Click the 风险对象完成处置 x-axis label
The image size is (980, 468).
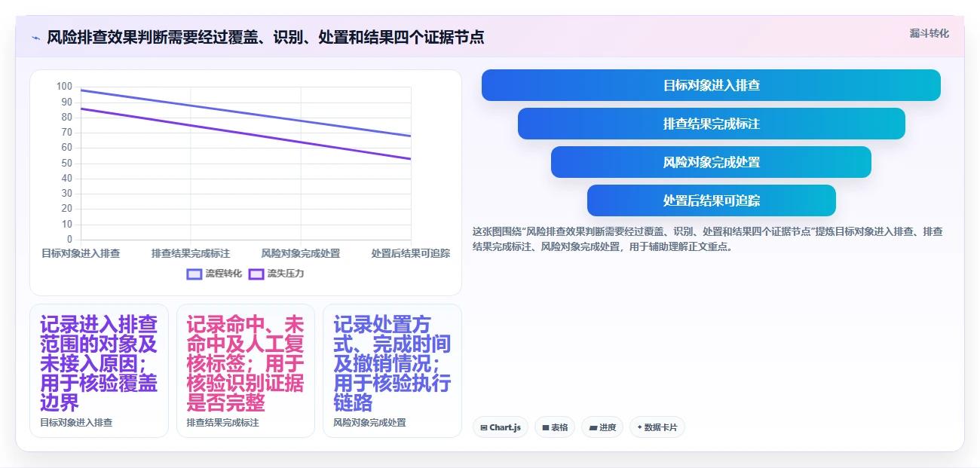tap(301, 253)
